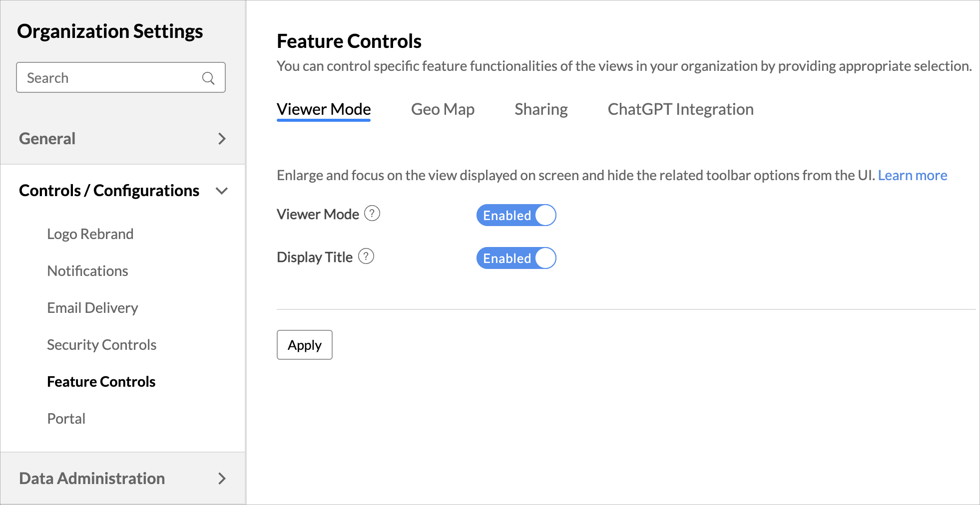This screenshot has width=980, height=505.
Task: Open Email Delivery settings
Action: (92, 308)
